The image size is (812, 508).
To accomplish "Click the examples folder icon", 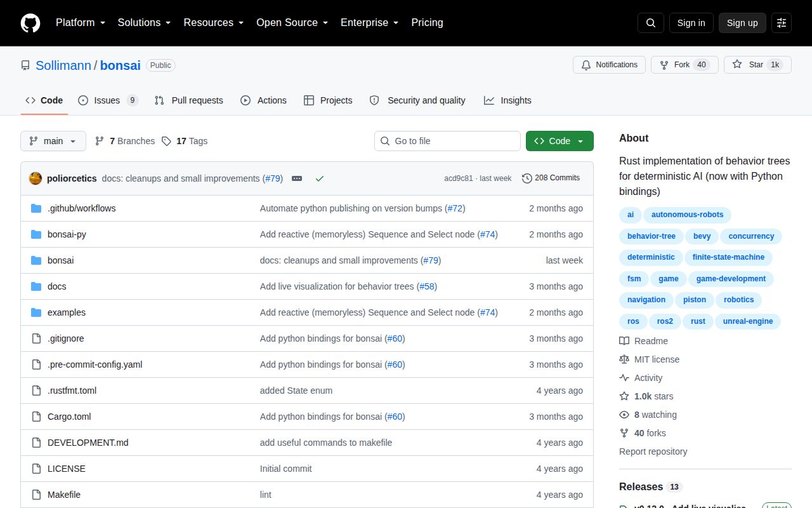I will click(x=36, y=312).
